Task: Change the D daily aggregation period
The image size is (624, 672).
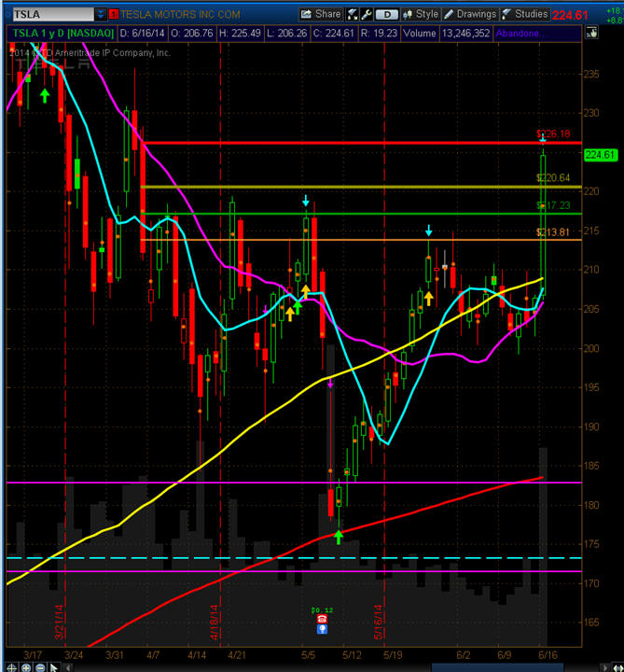Action: (387, 15)
